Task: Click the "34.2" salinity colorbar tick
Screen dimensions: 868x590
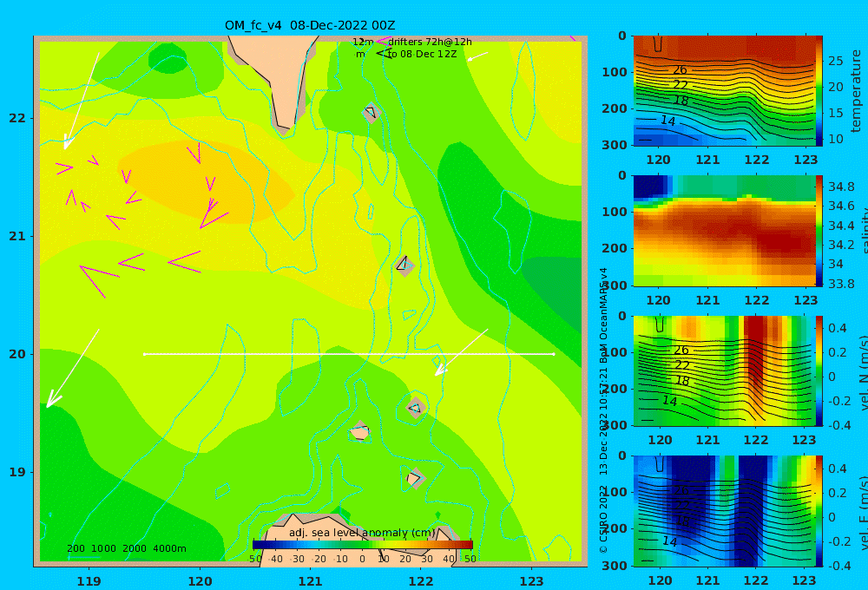Action: coord(841,245)
